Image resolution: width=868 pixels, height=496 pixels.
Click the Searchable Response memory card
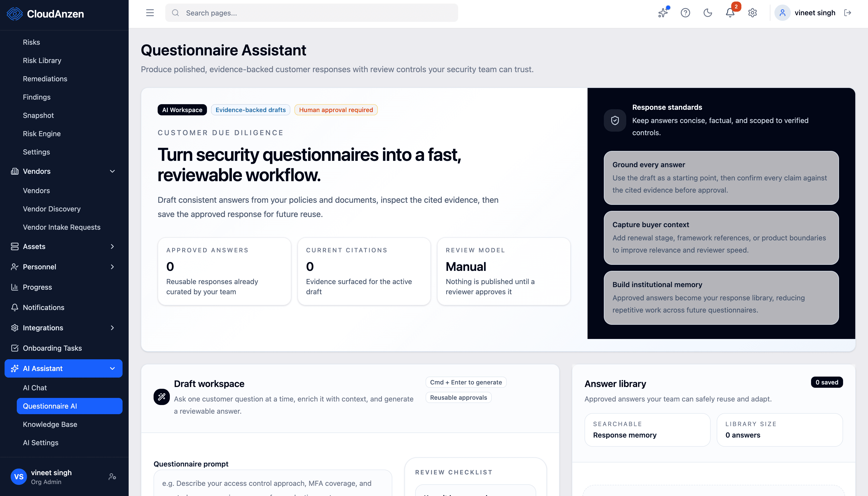(647, 430)
